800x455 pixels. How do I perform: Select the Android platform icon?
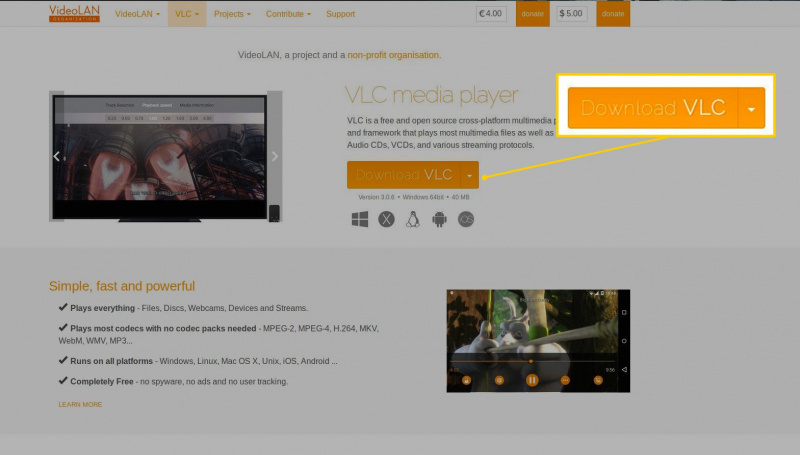pyautogui.click(x=439, y=219)
